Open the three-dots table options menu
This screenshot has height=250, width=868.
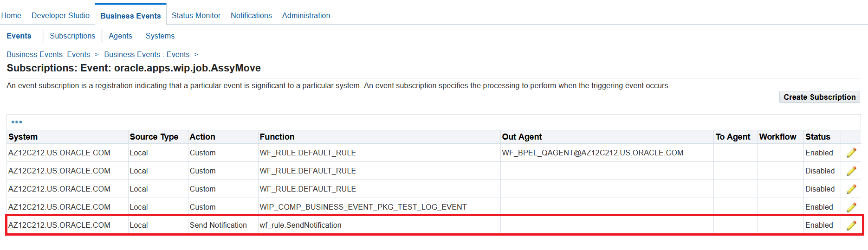[17, 122]
